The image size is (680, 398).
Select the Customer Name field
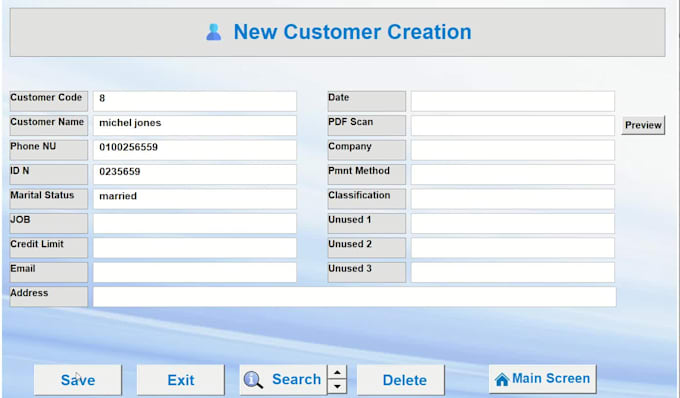point(195,125)
